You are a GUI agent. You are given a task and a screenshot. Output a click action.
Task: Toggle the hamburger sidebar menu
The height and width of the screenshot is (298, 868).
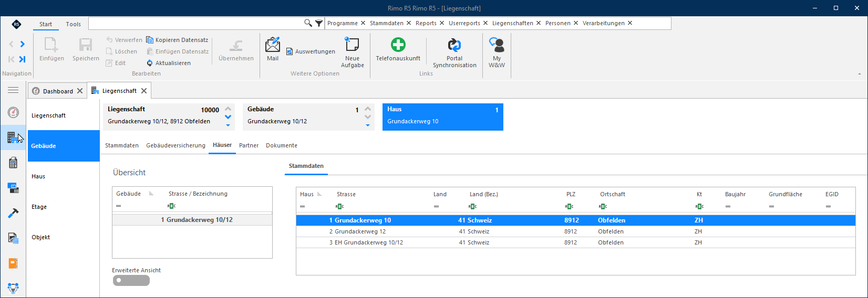[13, 90]
